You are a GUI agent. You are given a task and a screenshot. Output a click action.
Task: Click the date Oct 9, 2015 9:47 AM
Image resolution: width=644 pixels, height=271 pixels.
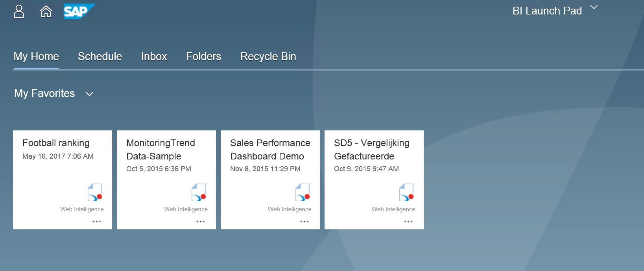(366, 169)
